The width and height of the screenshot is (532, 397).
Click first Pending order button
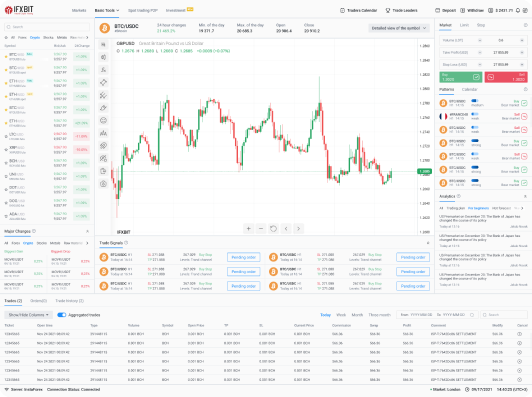click(x=244, y=257)
